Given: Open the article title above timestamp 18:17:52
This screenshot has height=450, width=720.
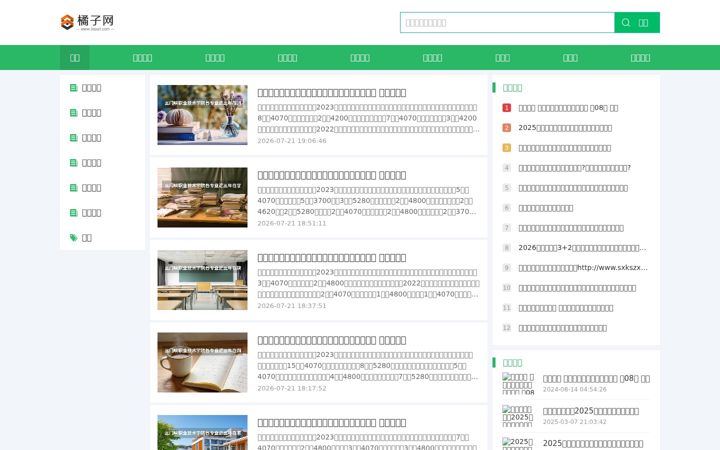Looking at the screenshot, I should pos(332,340).
